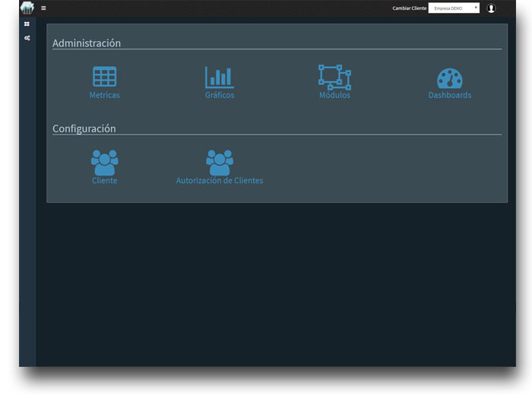Click the Cliente people icon

click(105, 162)
